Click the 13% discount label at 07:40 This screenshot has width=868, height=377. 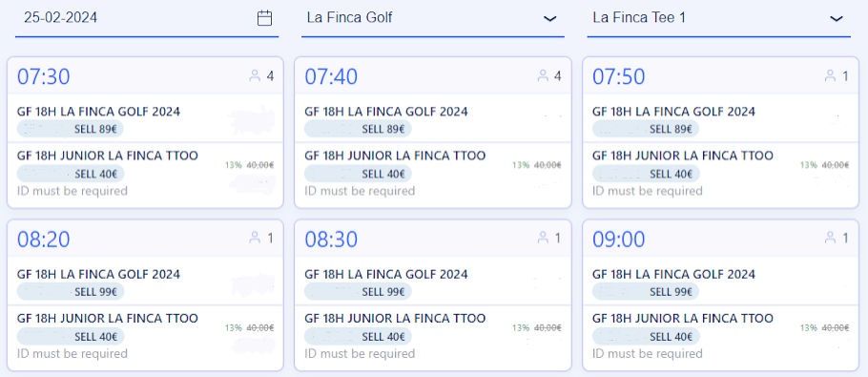[521, 165]
